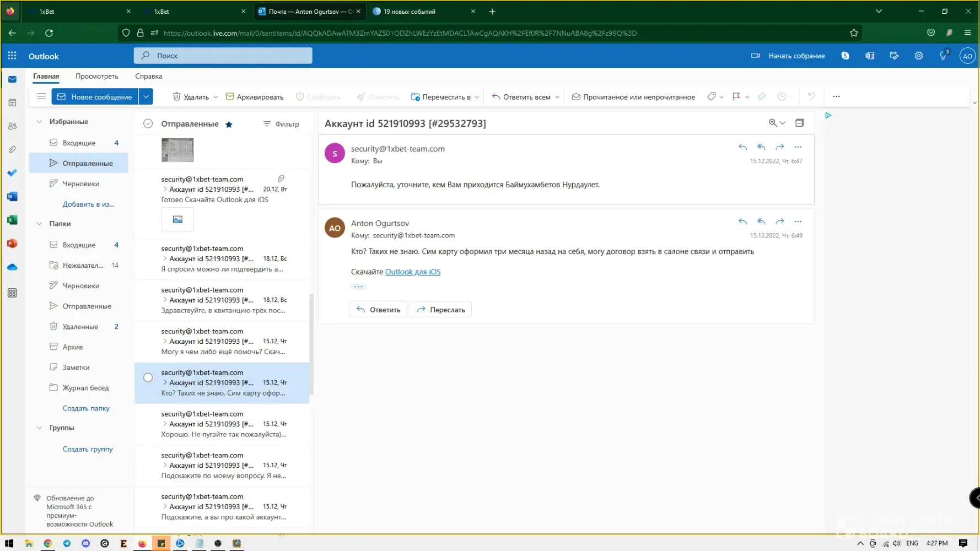Open the Справка tab

148,76
